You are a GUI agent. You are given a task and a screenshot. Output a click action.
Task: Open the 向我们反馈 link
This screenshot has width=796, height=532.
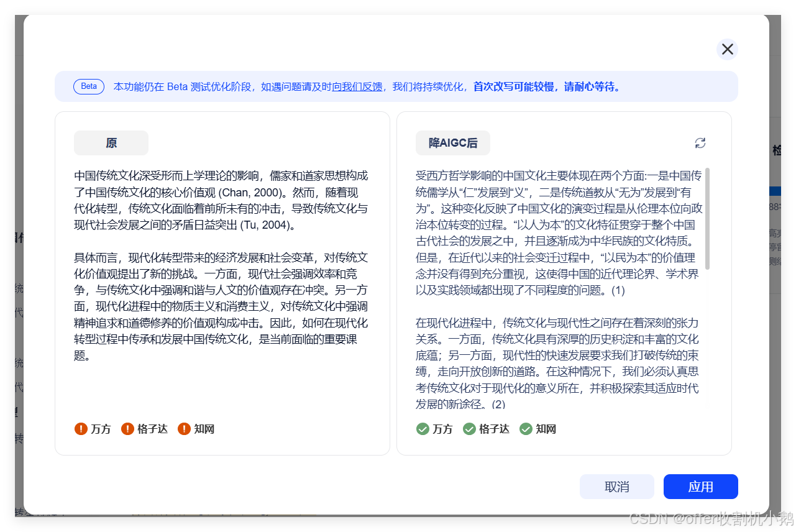click(x=357, y=86)
